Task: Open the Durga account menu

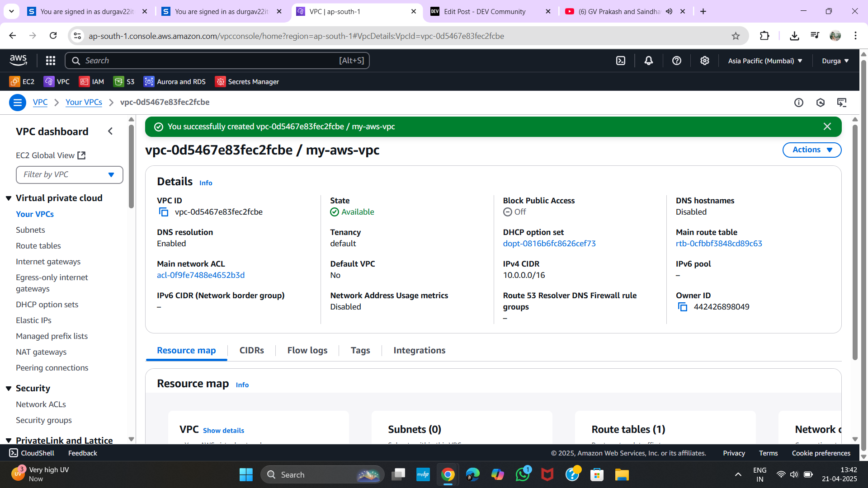Action: coord(835,61)
